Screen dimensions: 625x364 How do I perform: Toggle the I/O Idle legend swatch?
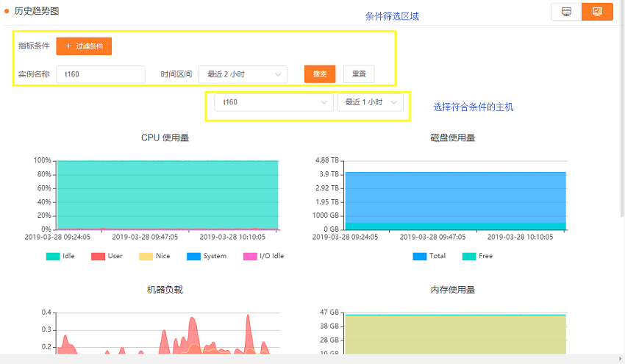(x=250, y=257)
